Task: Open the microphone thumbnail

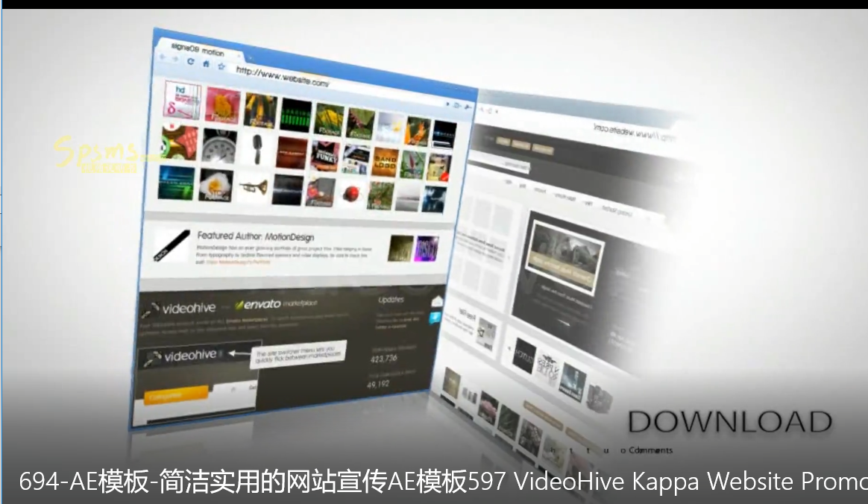Action: tap(256, 149)
